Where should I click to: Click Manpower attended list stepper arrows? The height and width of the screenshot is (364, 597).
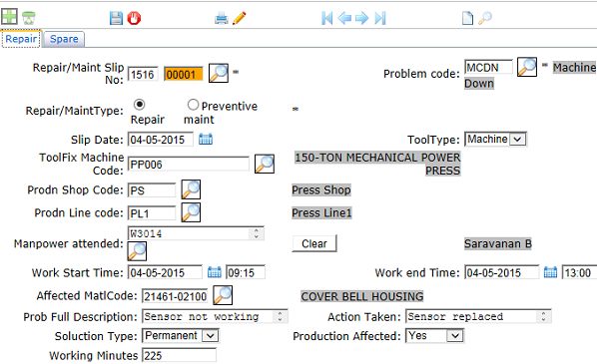(x=257, y=233)
